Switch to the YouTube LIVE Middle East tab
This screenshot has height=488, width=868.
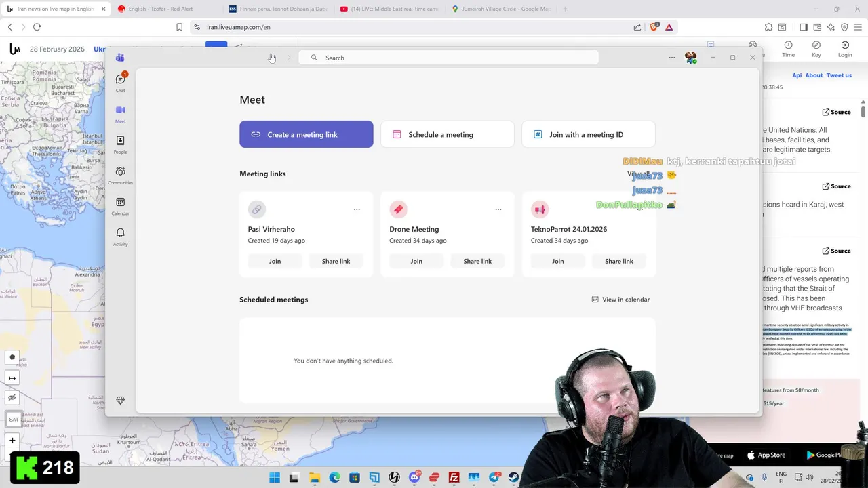click(389, 9)
